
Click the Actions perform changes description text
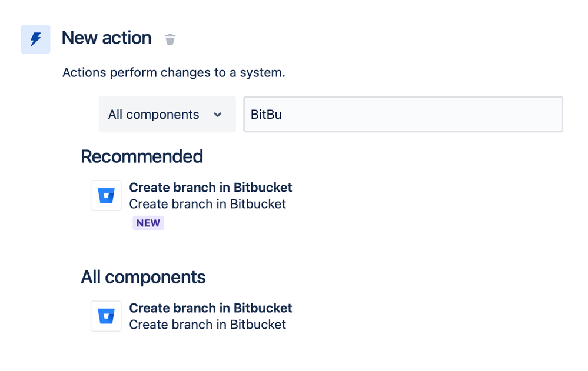pyautogui.click(x=174, y=72)
